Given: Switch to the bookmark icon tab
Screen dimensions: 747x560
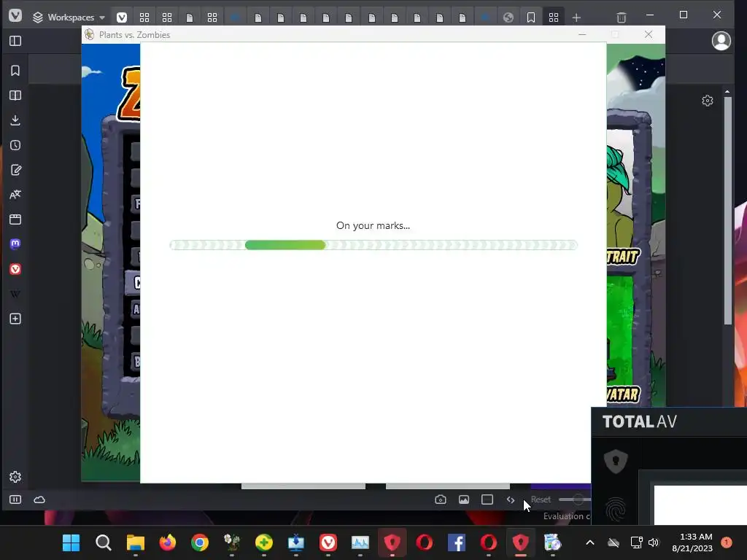Looking at the screenshot, I should pyautogui.click(x=531, y=17).
